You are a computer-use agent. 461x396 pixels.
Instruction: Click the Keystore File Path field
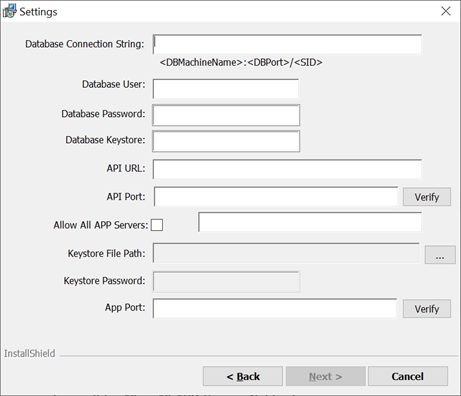tap(286, 253)
